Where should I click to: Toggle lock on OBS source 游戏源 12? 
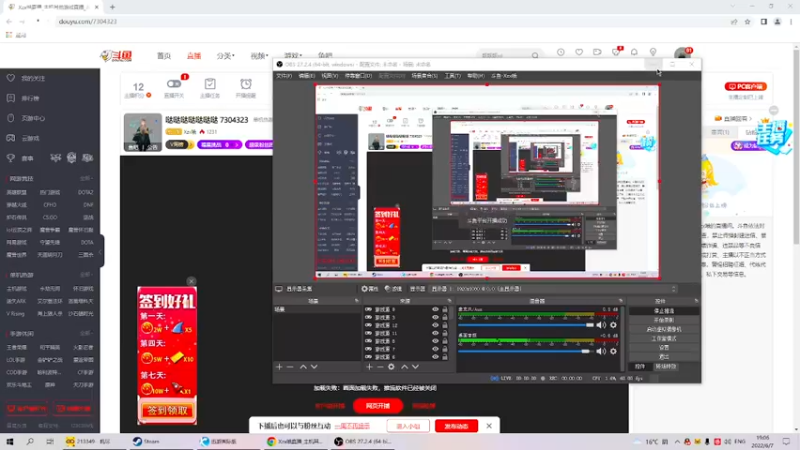click(x=445, y=325)
